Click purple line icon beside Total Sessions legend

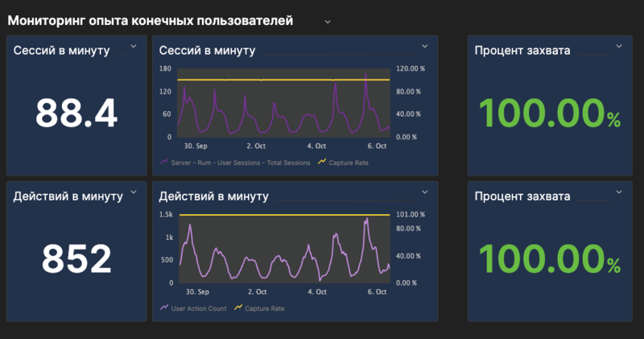click(x=164, y=163)
